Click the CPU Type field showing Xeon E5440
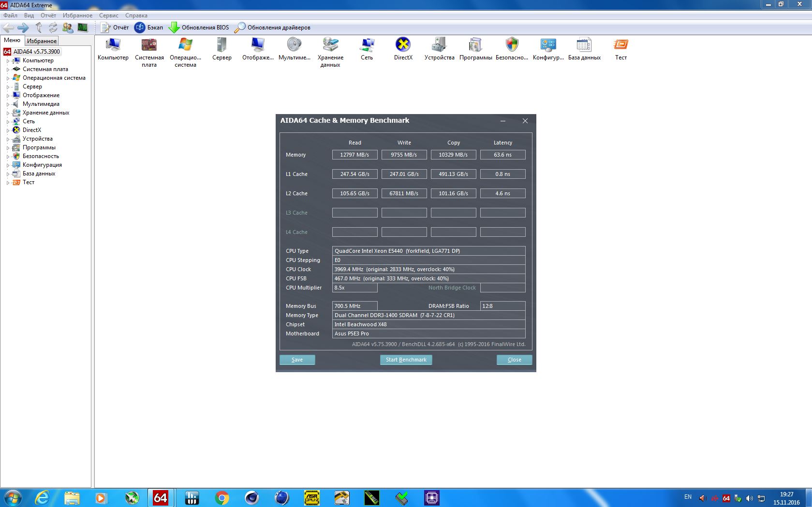The width and height of the screenshot is (812, 507). [429, 251]
